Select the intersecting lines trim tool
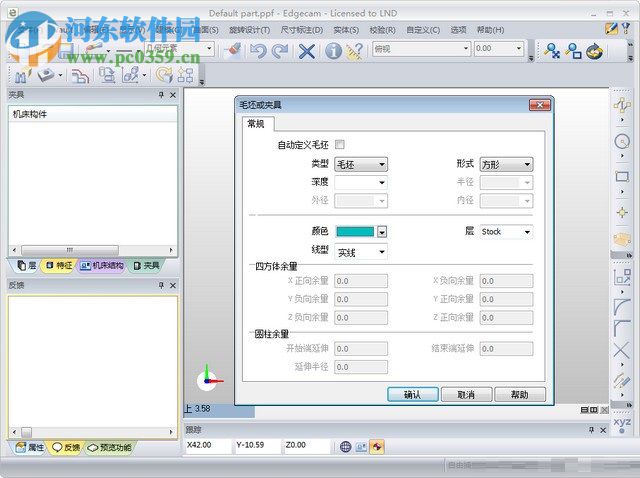 click(x=622, y=350)
